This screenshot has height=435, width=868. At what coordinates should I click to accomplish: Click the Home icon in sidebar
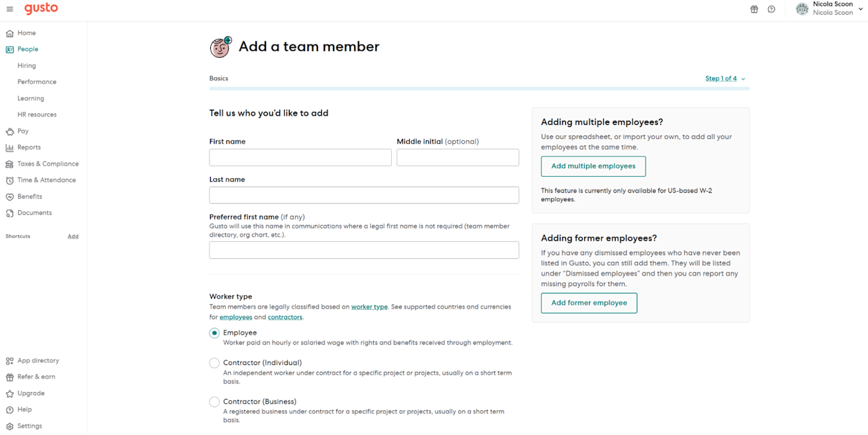click(x=10, y=34)
